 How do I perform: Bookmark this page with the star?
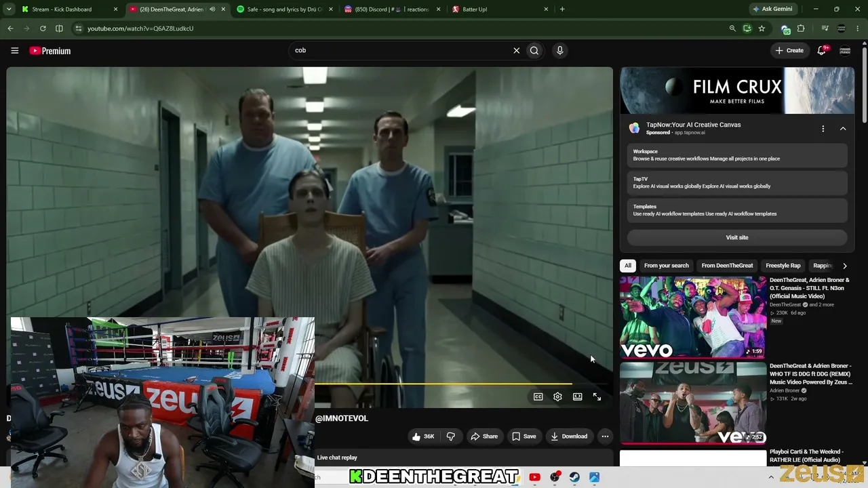click(762, 28)
